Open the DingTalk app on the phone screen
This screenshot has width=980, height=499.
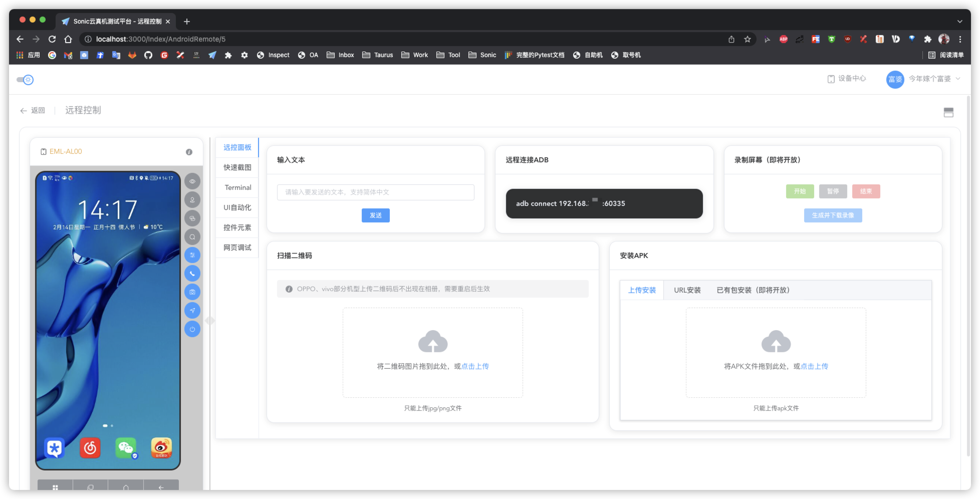(x=54, y=448)
